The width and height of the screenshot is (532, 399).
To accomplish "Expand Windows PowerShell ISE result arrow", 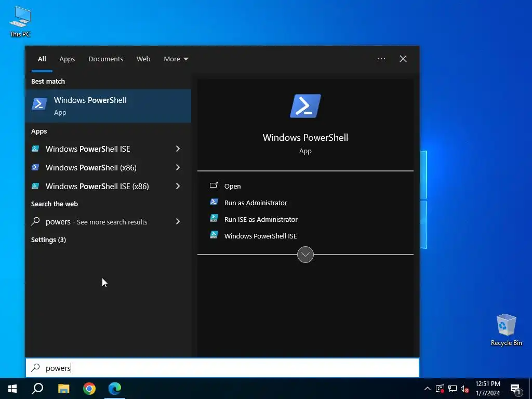I will coord(178,149).
